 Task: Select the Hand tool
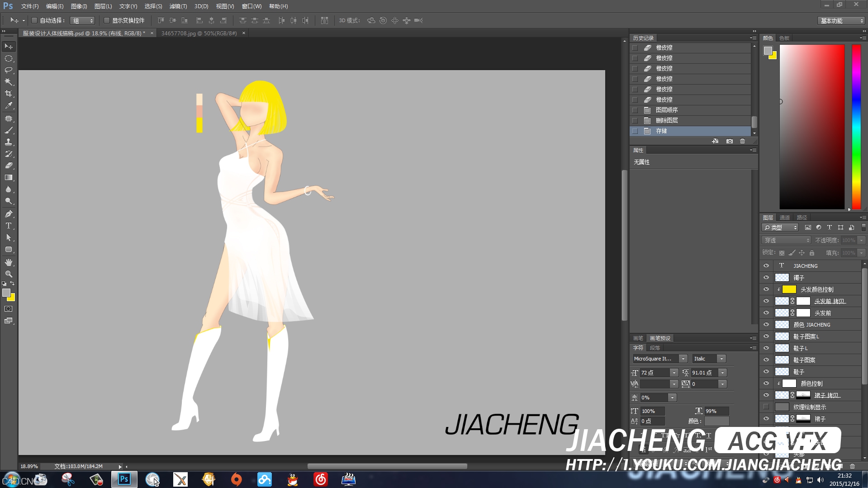click(x=8, y=262)
